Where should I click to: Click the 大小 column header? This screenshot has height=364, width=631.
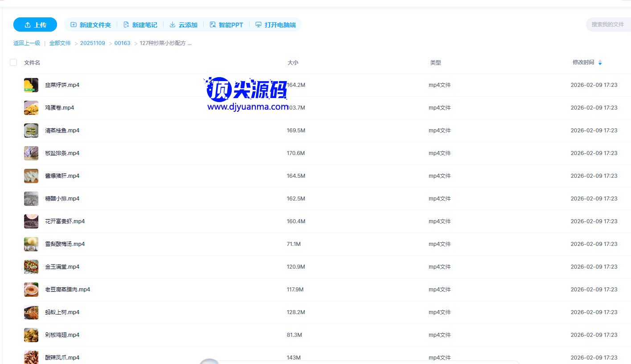[x=293, y=63]
